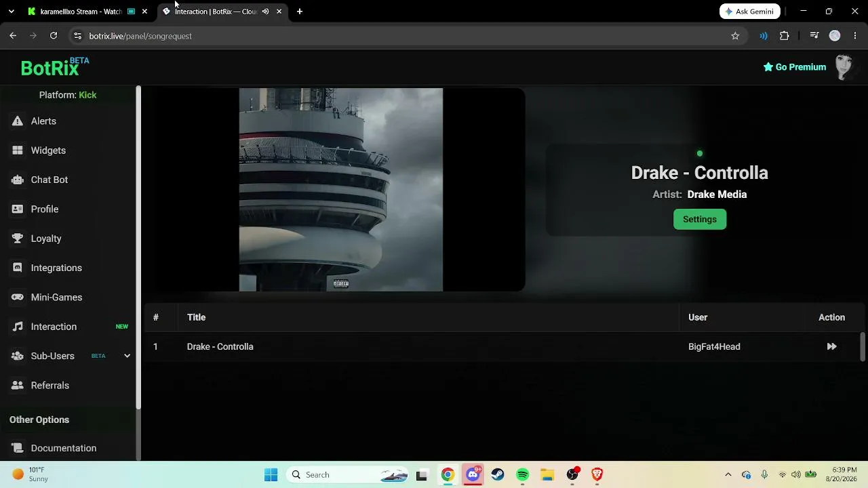Expand the Sub-Users chevron
The height and width of the screenshot is (488, 868).
tap(127, 356)
